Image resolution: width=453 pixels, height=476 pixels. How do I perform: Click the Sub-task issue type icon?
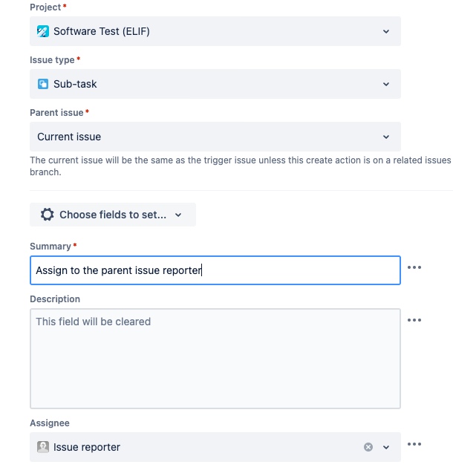[x=43, y=84]
